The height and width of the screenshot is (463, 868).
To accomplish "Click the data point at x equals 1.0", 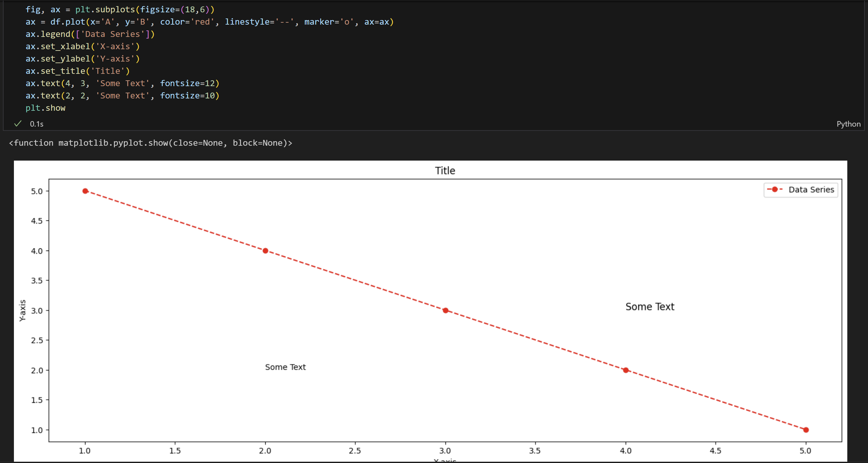I will [x=85, y=191].
